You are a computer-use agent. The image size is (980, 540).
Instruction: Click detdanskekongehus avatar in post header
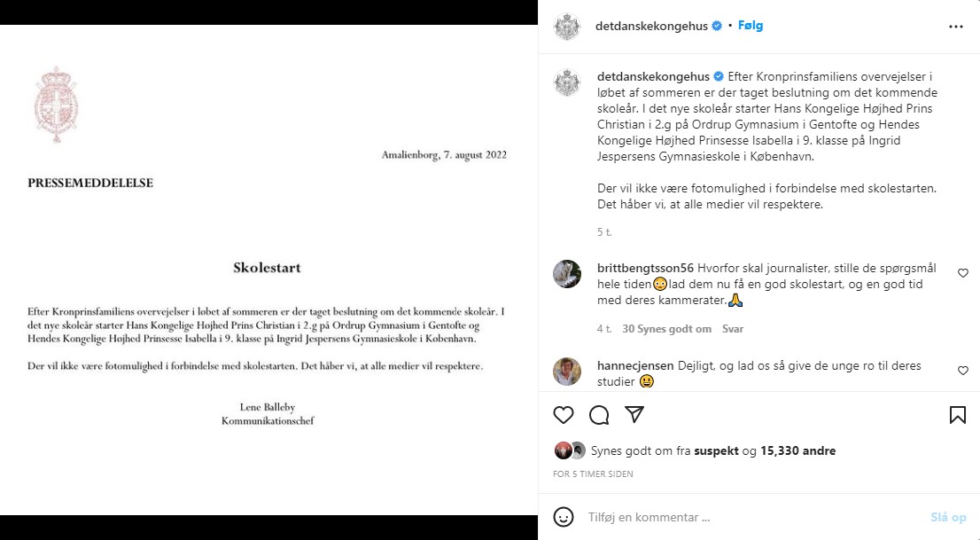click(x=567, y=27)
